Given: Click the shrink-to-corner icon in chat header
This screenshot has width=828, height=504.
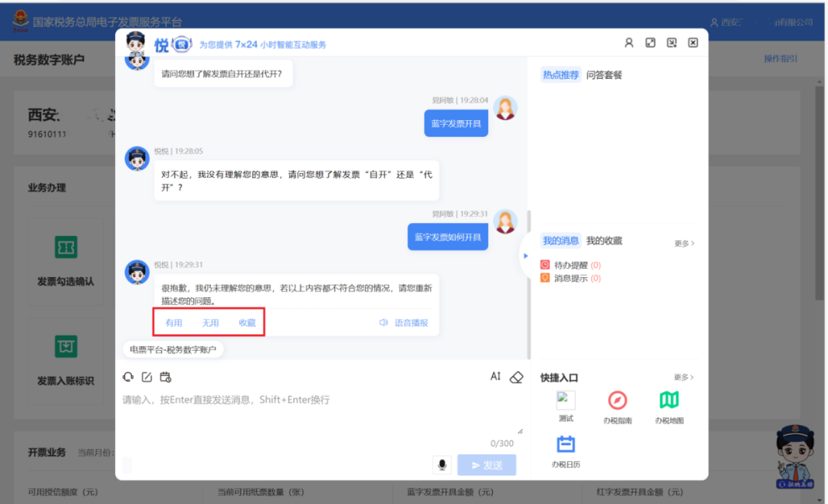Looking at the screenshot, I should click(672, 43).
